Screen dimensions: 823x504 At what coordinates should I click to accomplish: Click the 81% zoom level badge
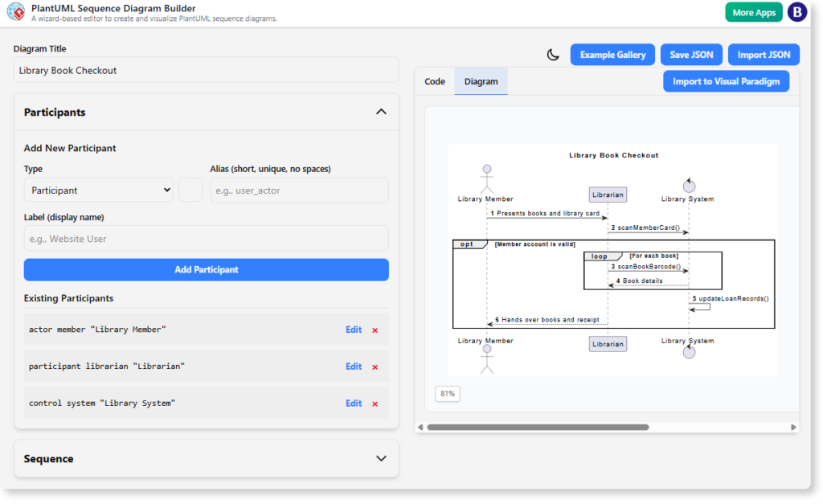point(448,393)
